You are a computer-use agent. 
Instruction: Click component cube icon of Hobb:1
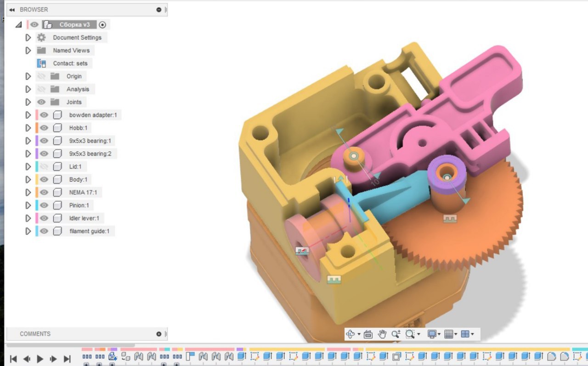(x=57, y=128)
